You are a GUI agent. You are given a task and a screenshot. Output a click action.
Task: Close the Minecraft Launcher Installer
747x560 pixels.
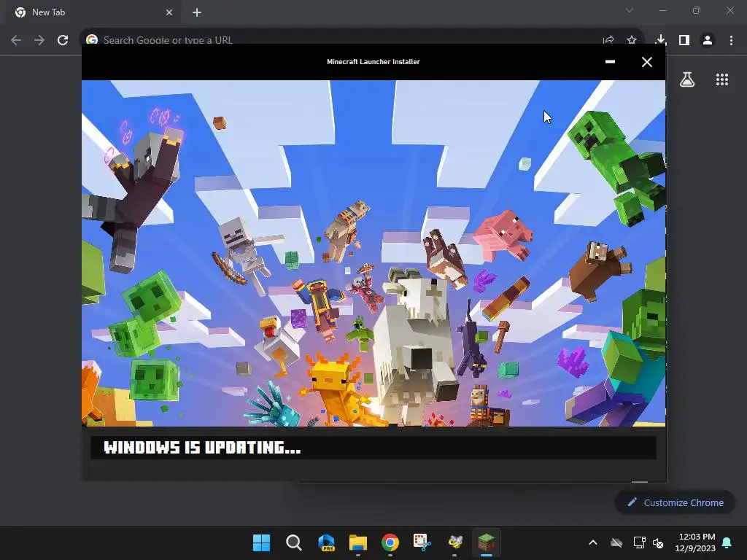coord(647,62)
